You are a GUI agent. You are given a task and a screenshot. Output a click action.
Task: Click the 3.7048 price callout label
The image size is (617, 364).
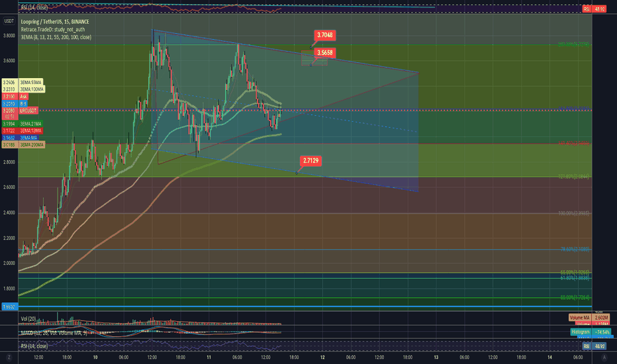[x=324, y=35]
